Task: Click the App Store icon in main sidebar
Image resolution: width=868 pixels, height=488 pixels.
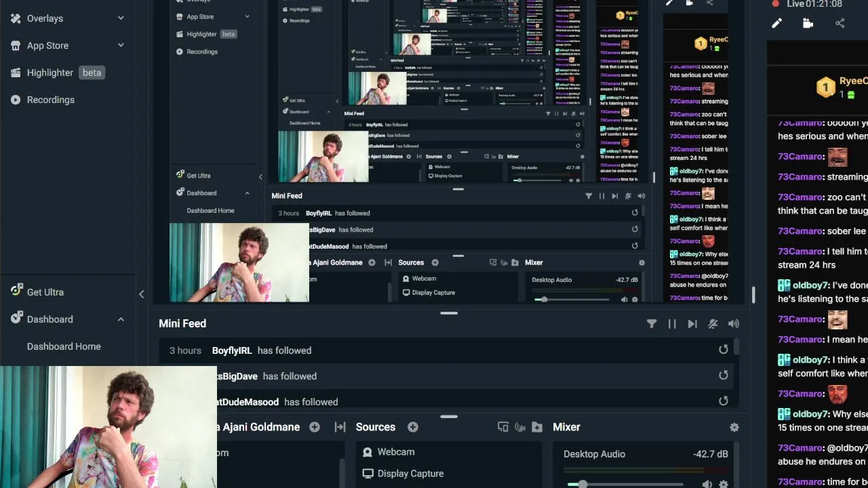Action: click(x=16, y=45)
